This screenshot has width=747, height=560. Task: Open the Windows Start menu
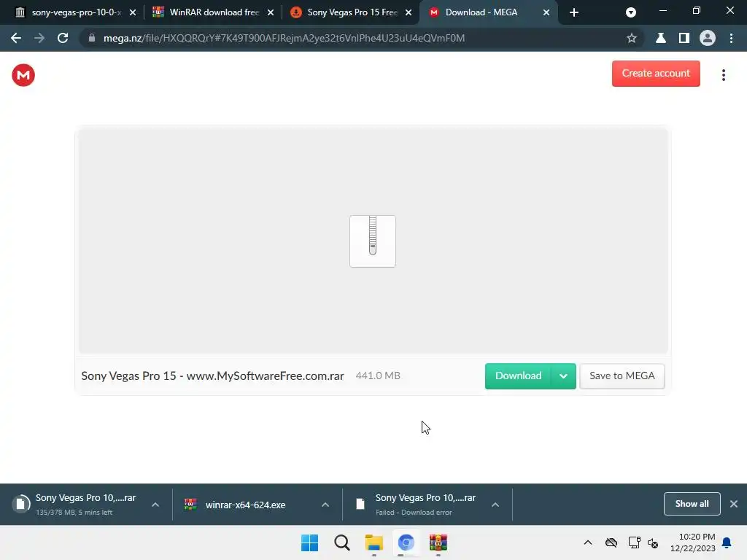[309, 542]
